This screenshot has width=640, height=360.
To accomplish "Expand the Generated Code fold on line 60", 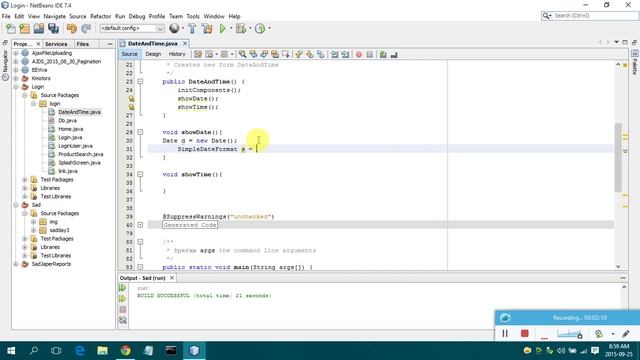I will tap(140, 225).
